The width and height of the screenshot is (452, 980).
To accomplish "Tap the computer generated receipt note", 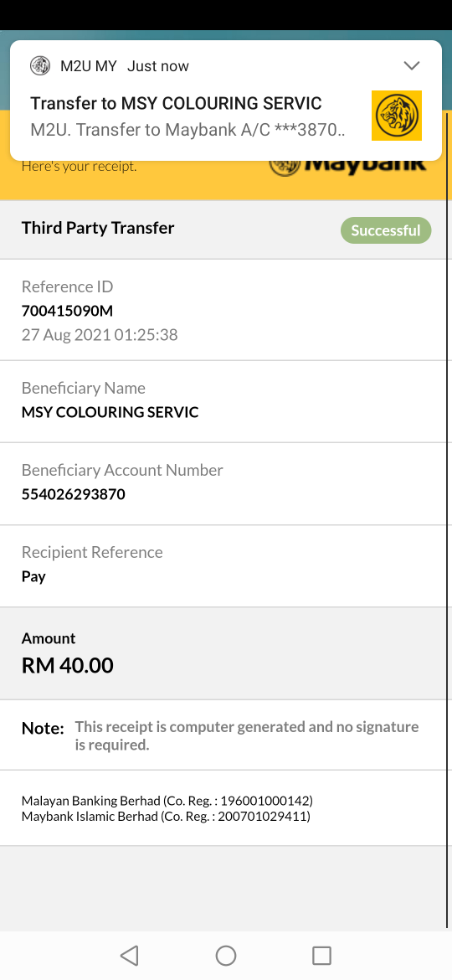I will (x=247, y=735).
